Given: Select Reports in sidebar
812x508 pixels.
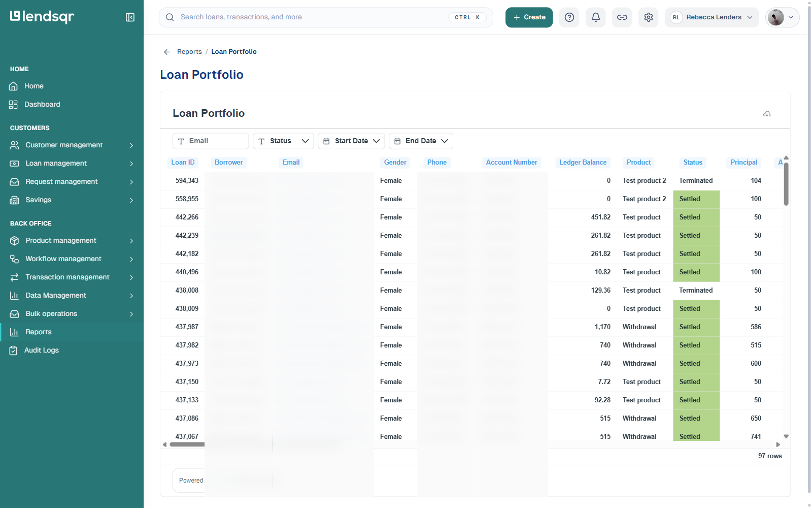Looking at the screenshot, I should coord(39,332).
